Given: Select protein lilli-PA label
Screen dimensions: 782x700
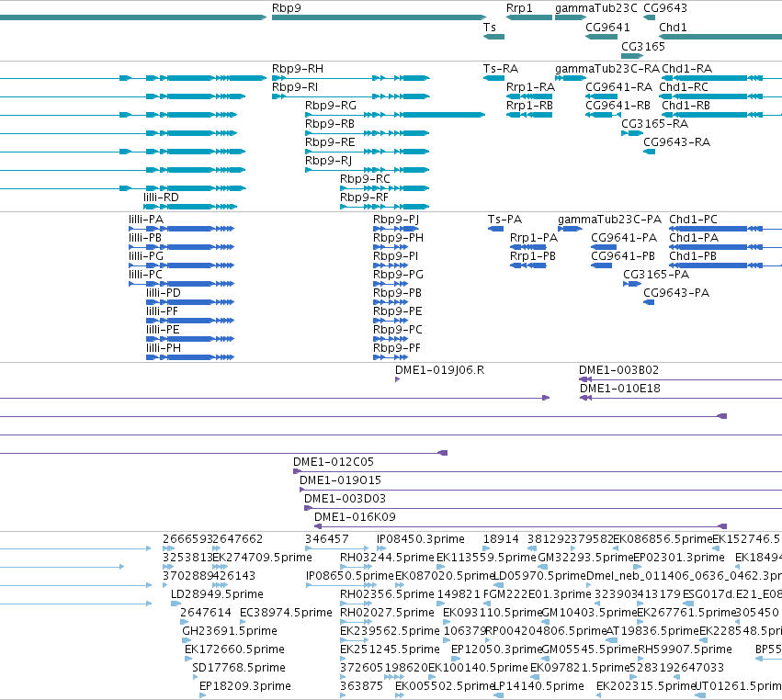Looking at the screenshot, I should [x=146, y=220].
